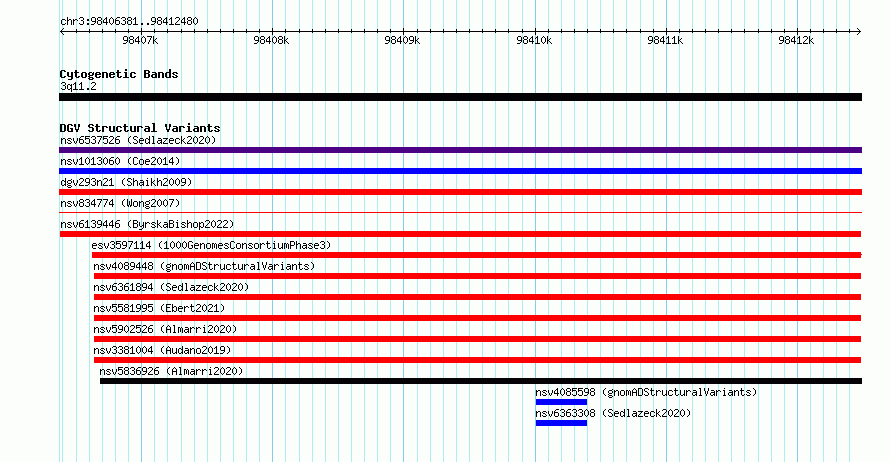The width and height of the screenshot is (890, 462).
Task: Click the 98411k ruler tick label
Action: (x=665, y=40)
